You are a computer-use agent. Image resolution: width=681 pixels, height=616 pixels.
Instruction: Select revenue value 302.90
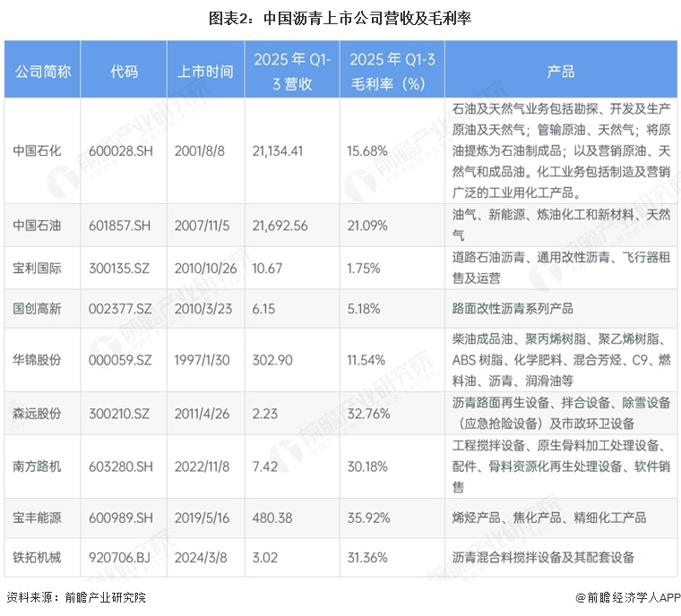coord(272,359)
